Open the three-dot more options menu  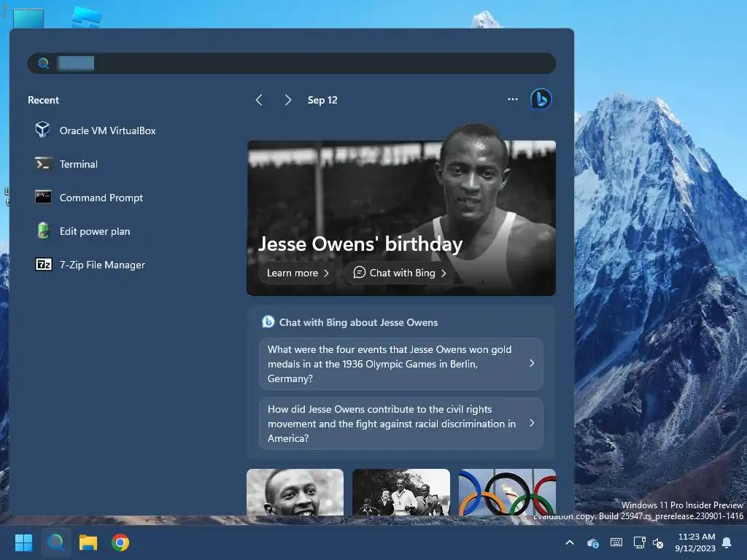[513, 99]
